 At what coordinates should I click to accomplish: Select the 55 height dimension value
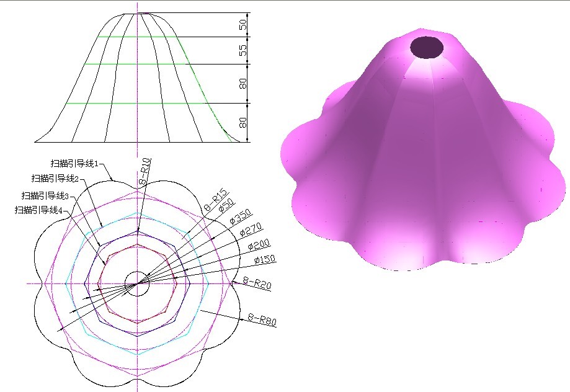243,50
